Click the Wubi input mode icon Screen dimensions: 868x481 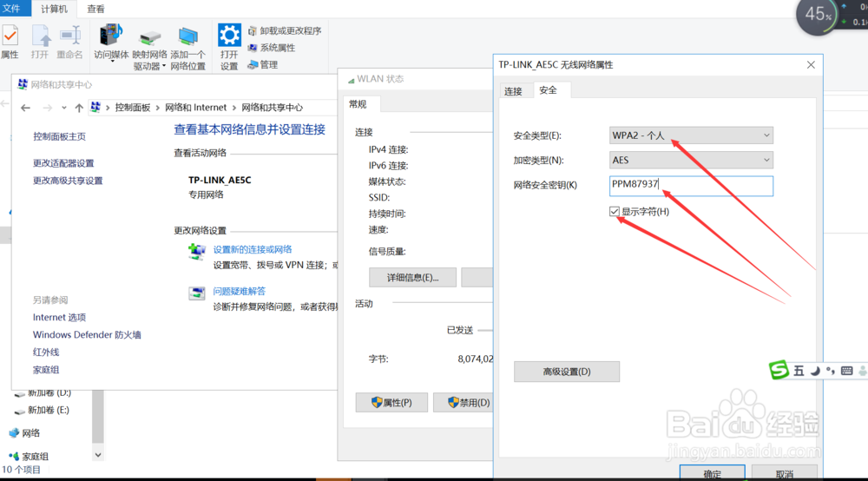pyautogui.click(x=799, y=371)
